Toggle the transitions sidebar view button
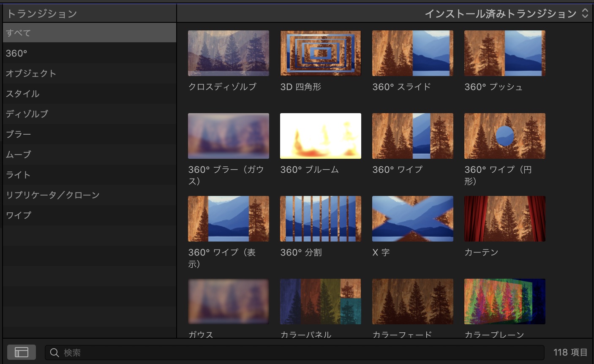Image resolution: width=594 pixels, height=364 pixels. (x=21, y=352)
